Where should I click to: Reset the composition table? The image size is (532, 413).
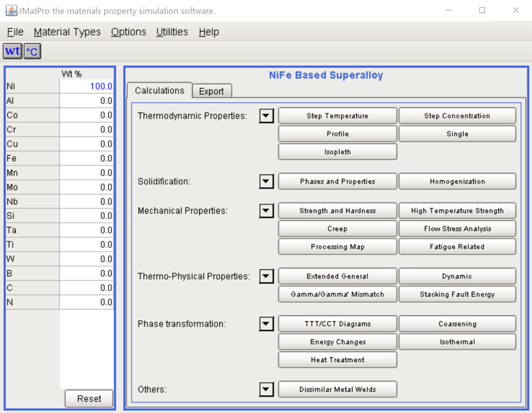(89, 399)
